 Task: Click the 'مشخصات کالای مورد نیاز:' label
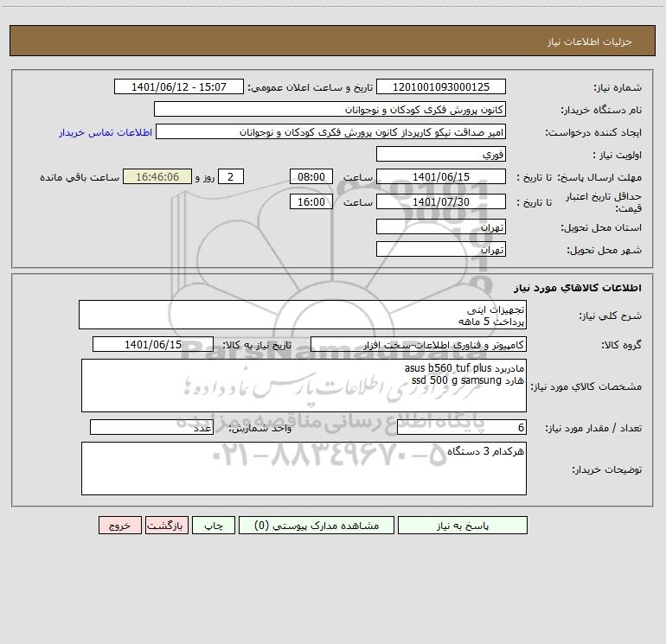point(588,386)
